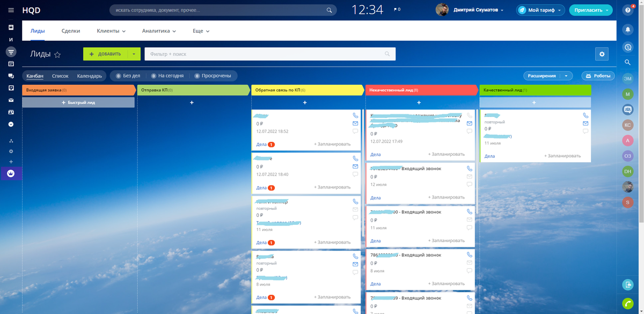
Task: Open CRM funnel icon in left sidebar
Action: (11, 52)
